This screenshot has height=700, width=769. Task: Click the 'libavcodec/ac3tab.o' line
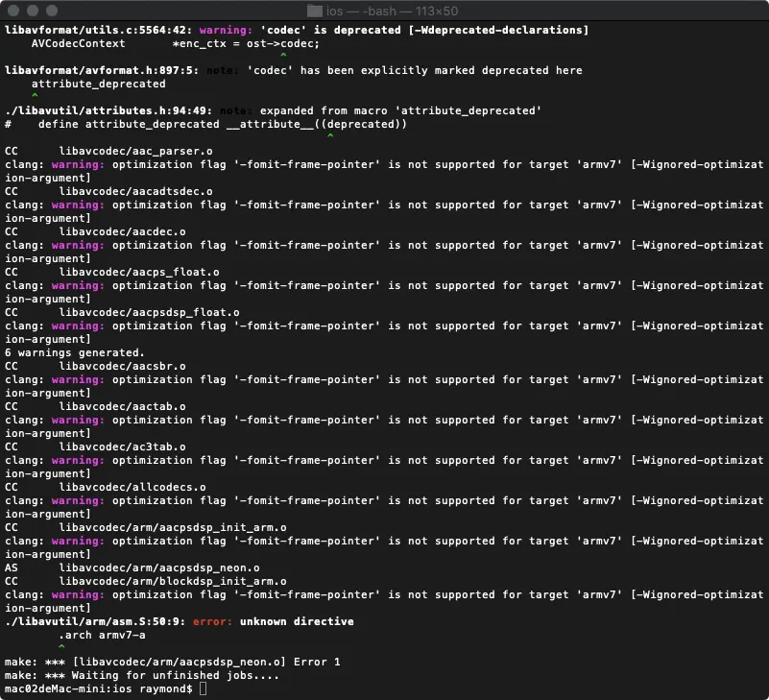pos(122,447)
